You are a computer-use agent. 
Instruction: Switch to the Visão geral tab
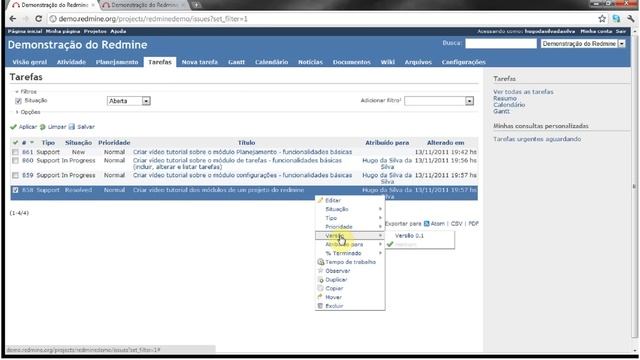click(x=30, y=62)
